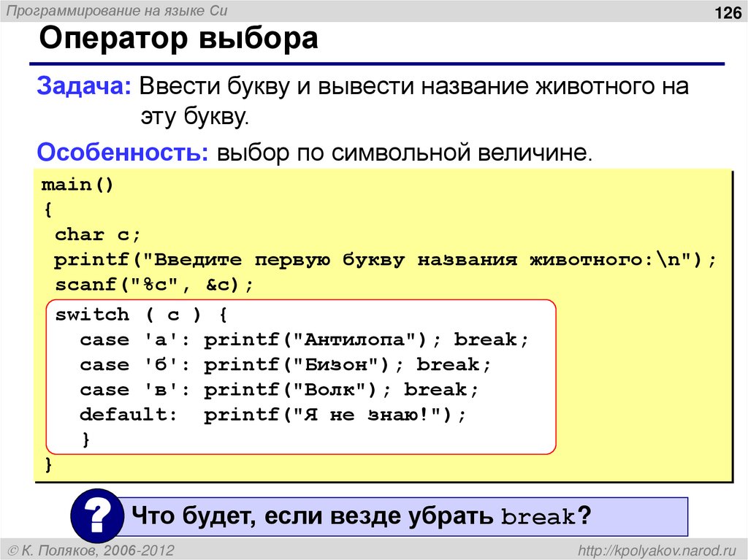748x560 pixels.
Task: Click the printf "Введите первую букву" line
Action: click(386, 260)
